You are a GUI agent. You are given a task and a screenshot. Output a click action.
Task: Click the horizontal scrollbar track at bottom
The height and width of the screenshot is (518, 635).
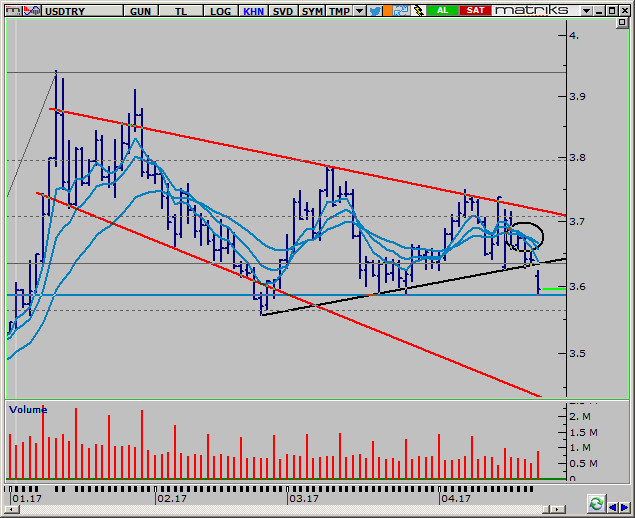(x=300, y=510)
